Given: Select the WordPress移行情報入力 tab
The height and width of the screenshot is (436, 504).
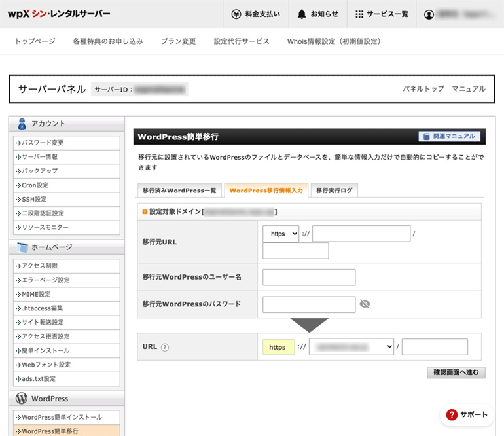Looking at the screenshot, I should [x=266, y=191].
